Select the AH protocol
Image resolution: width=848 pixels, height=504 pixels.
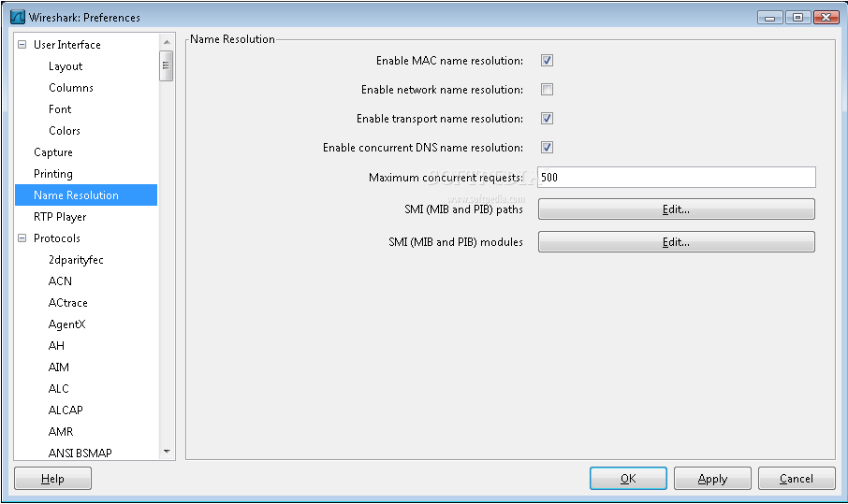pos(56,346)
